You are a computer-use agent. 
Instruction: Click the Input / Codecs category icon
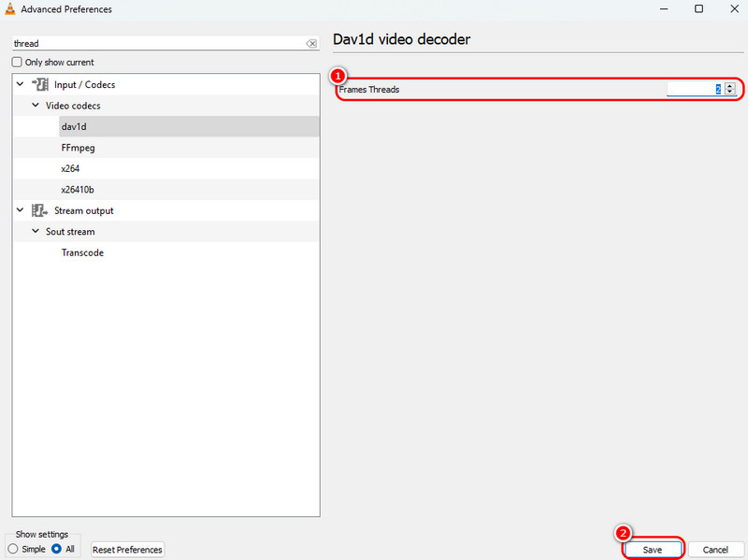40,85
